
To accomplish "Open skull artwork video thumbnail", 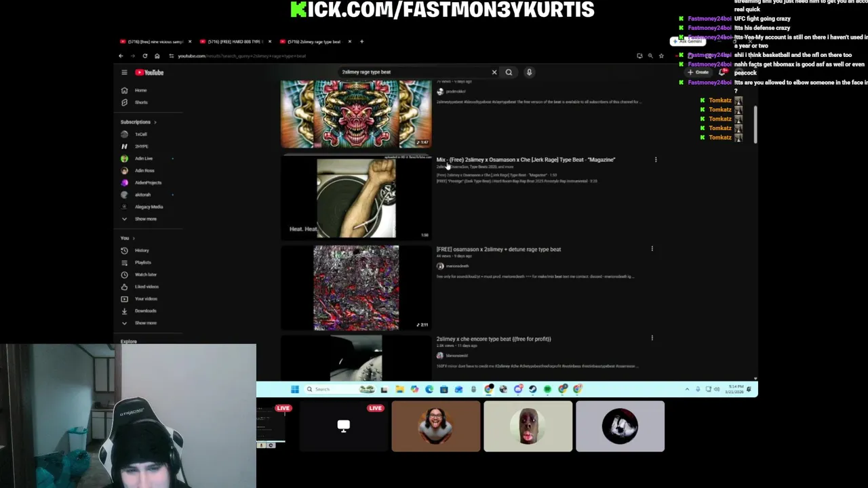I will coord(356,114).
